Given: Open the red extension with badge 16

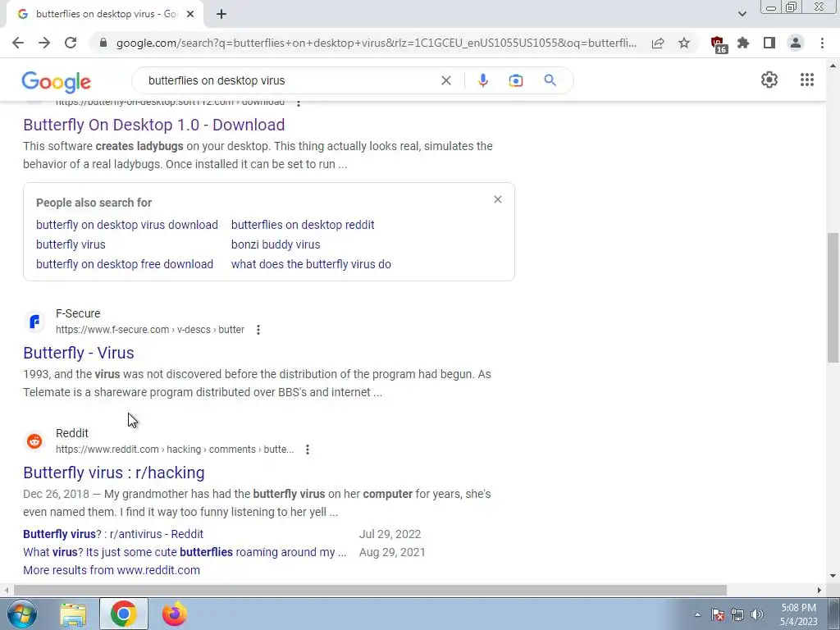Looking at the screenshot, I should click(x=718, y=43).
